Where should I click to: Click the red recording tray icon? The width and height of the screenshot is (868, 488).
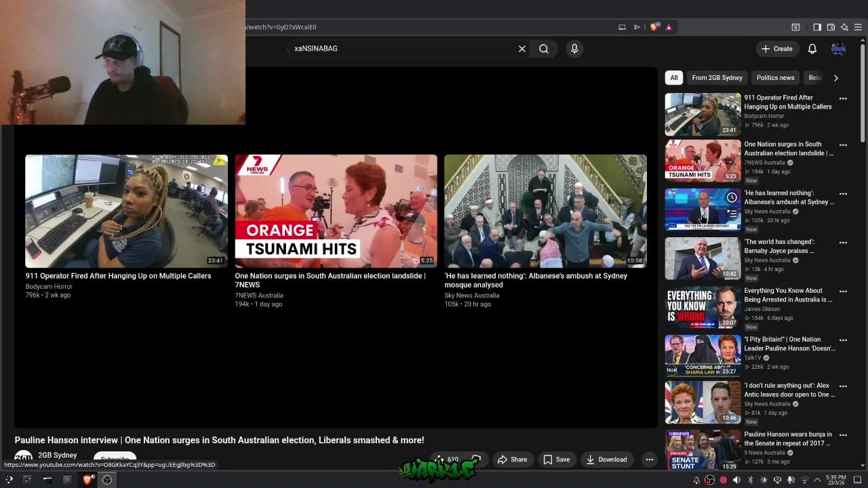click(723, 480)
